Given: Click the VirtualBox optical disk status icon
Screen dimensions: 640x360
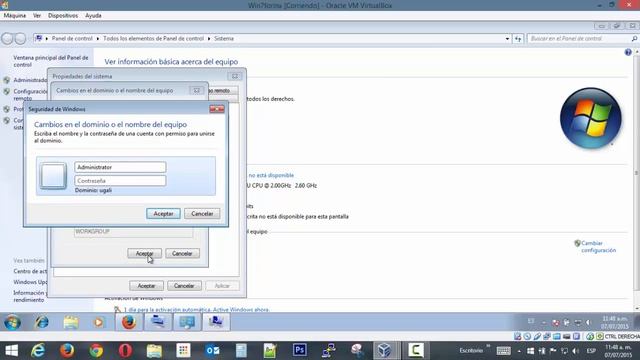Looking at the screenshot, I should 527,336.
